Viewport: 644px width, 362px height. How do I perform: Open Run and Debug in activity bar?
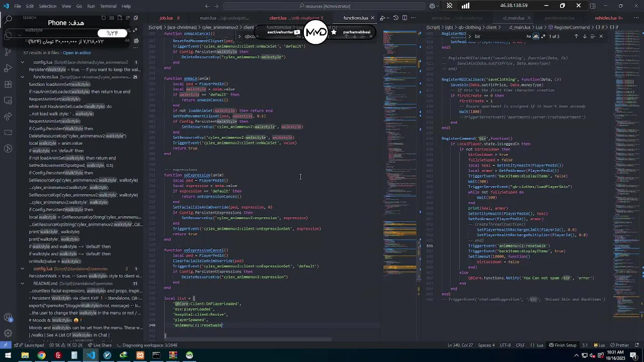pos(8,68)
